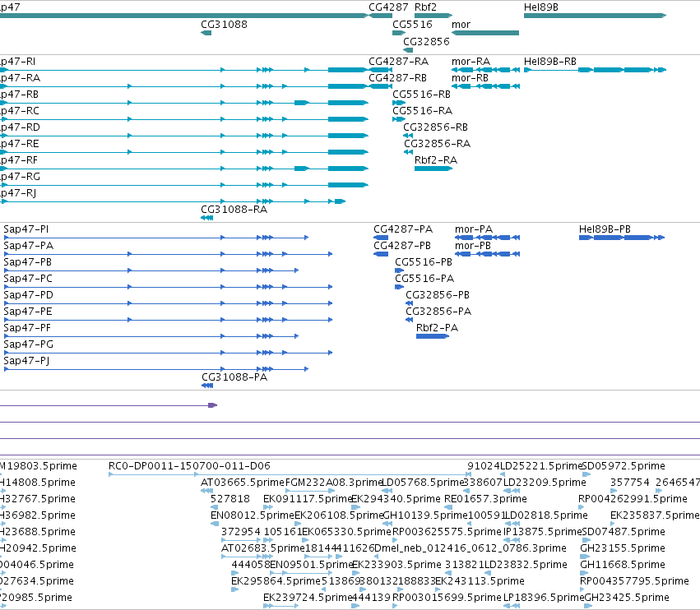Select the EN08012.5prime EST label
Image resolution: width=700 pixels, height=610 pixels.
coord(253,515)
